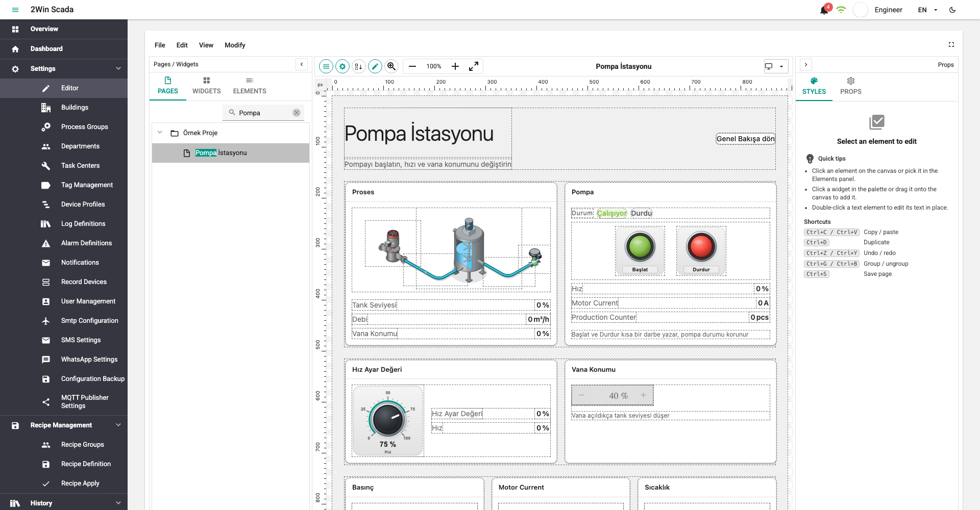Toggle the hamburger list icon in canvas toolbar
This screenshot has width=980, height=510.
tap(326, 66)
